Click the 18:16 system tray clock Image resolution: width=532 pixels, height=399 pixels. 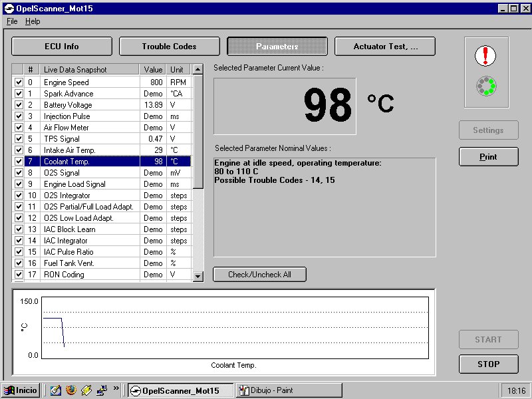click(516, 390)
